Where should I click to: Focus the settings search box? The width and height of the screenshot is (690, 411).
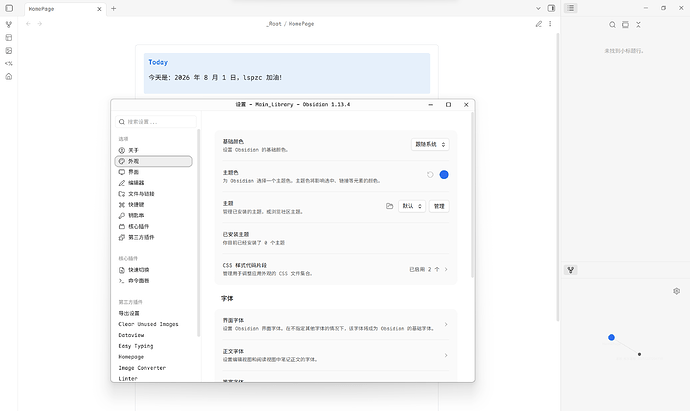pos(156,122)
